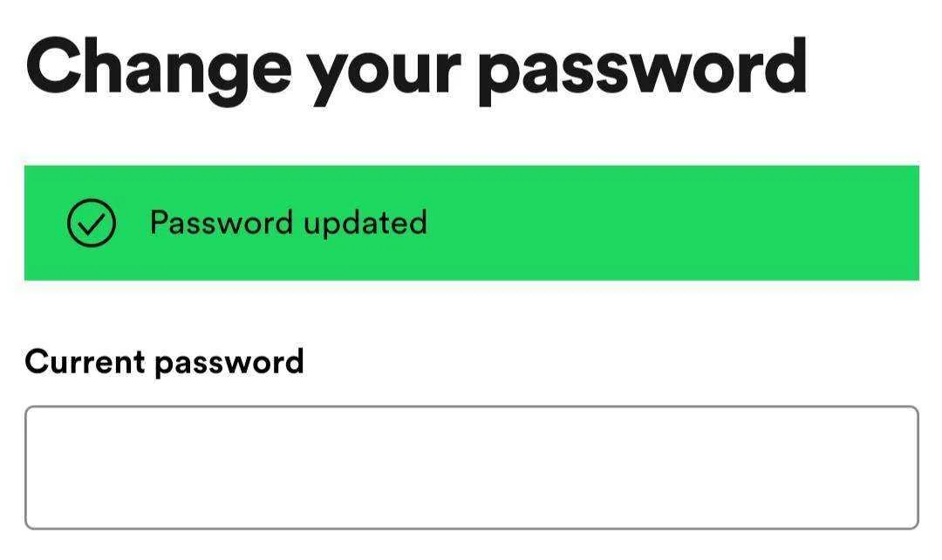Screen dimensions: 942x560
Task: Click the word "password" in the field label
Action: (229, 364)
